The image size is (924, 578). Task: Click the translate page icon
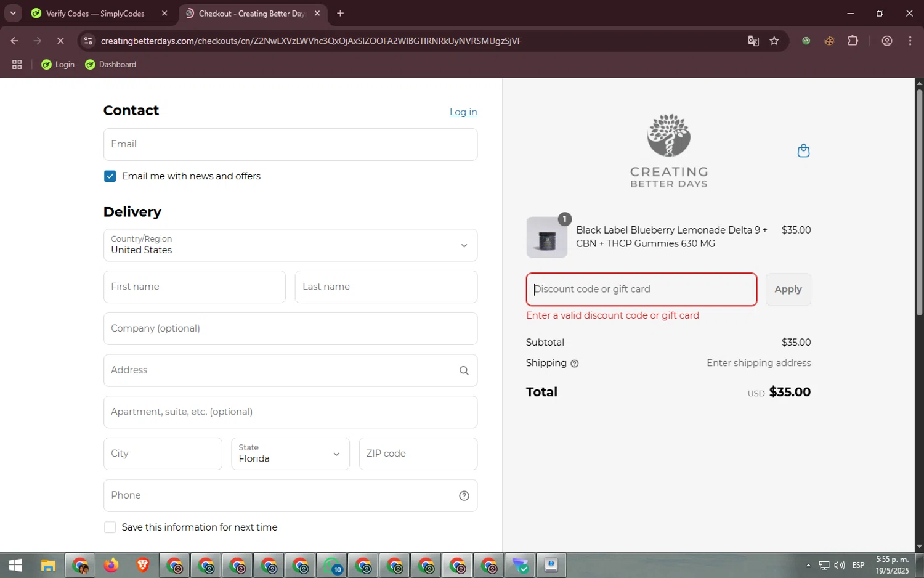pos(753,41)
